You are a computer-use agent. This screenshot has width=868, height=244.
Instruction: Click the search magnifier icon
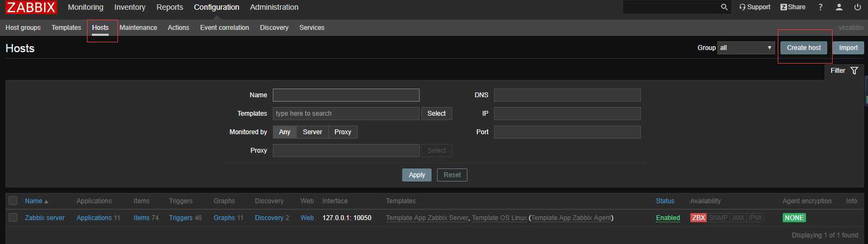724,7
